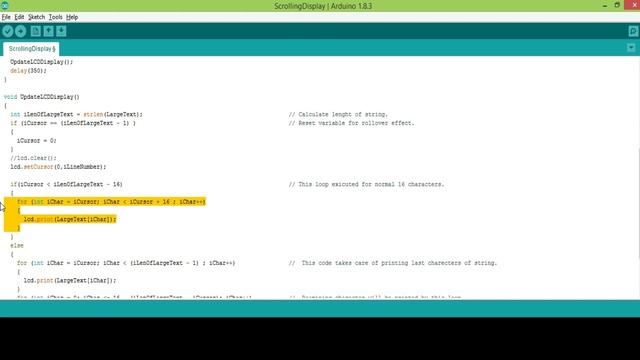
Task: Click the 'UpdateLCDDisplay();' call at top
Action: (x=42, y=62)
